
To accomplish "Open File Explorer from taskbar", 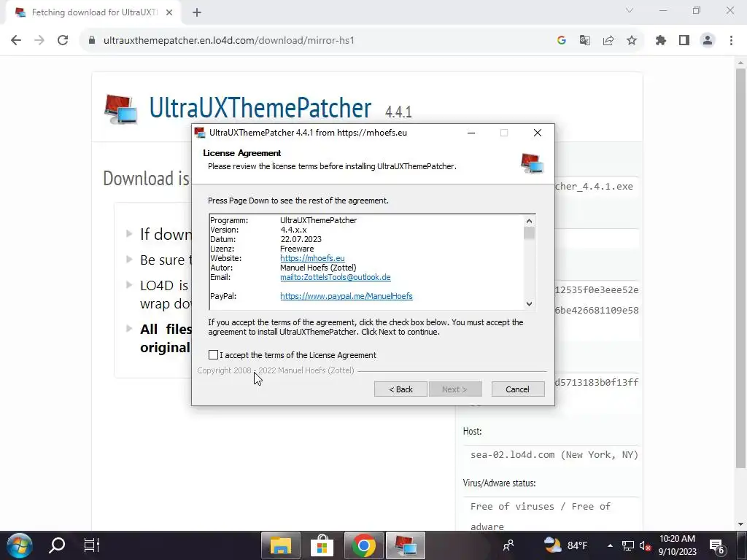I will tap(281, 545).
